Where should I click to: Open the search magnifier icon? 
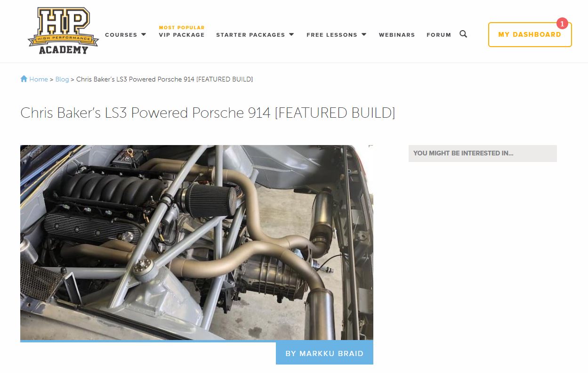click(463, 34)
